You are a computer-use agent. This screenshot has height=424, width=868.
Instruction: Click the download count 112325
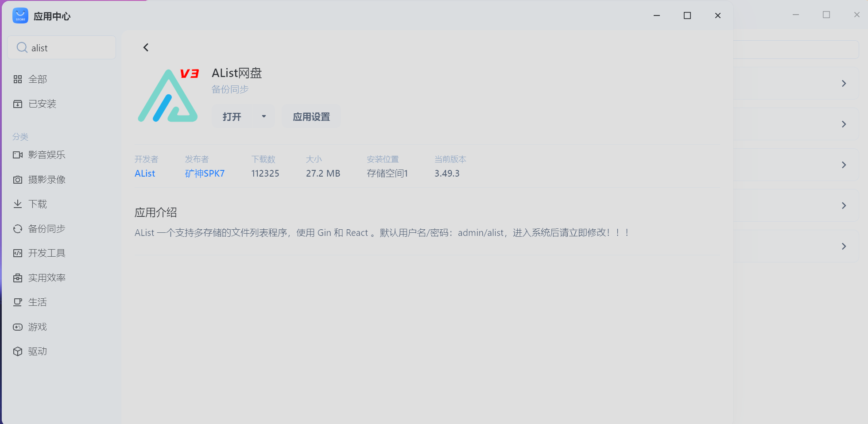click(x=265, y=173)
